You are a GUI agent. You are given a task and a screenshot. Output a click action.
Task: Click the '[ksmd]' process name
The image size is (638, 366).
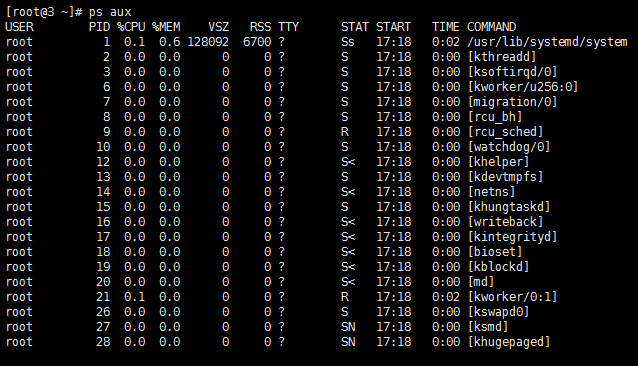click(488, 327)
